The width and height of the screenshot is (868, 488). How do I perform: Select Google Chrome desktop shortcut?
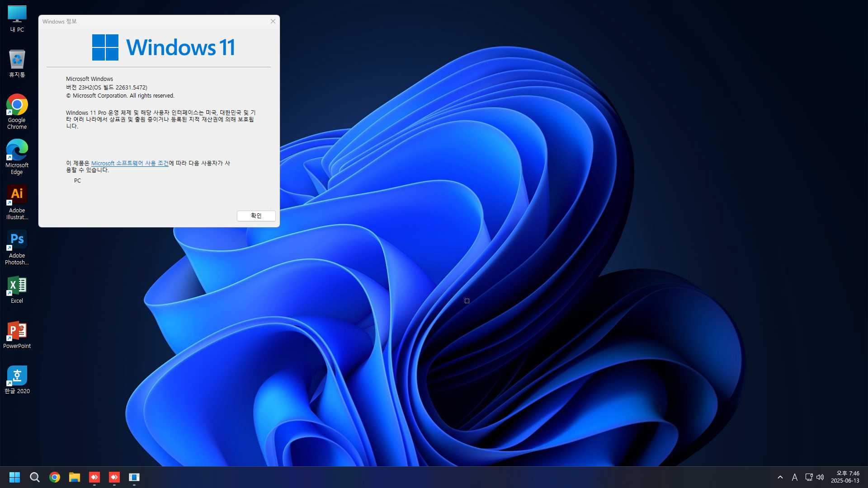(17, 111)
